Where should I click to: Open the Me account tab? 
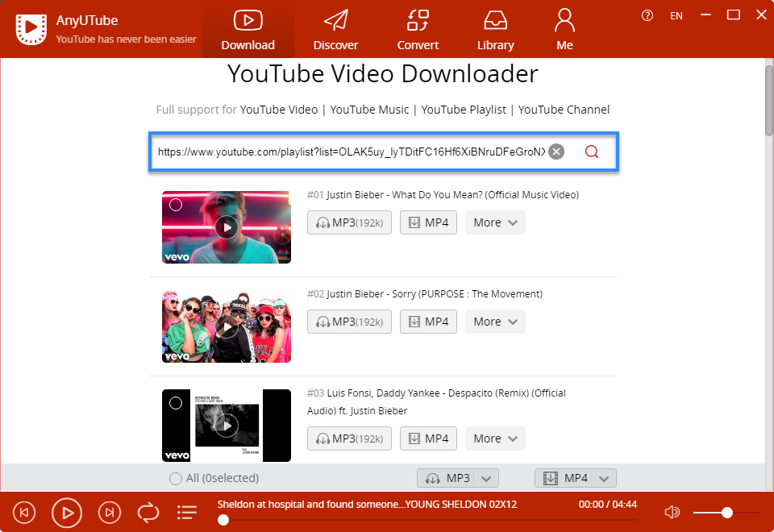point(564,30)
